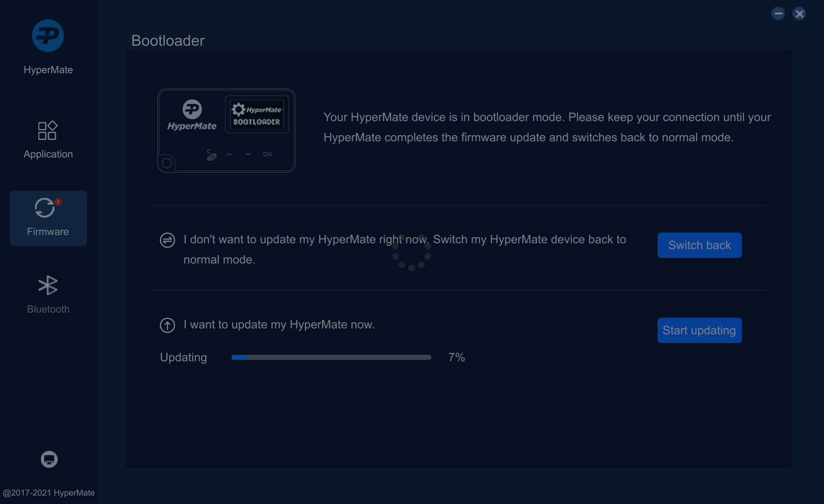Click the gear icon on the device bootloader screen
Screen dimensions: 824x504
pyautogui.click(x=239, y=110)
